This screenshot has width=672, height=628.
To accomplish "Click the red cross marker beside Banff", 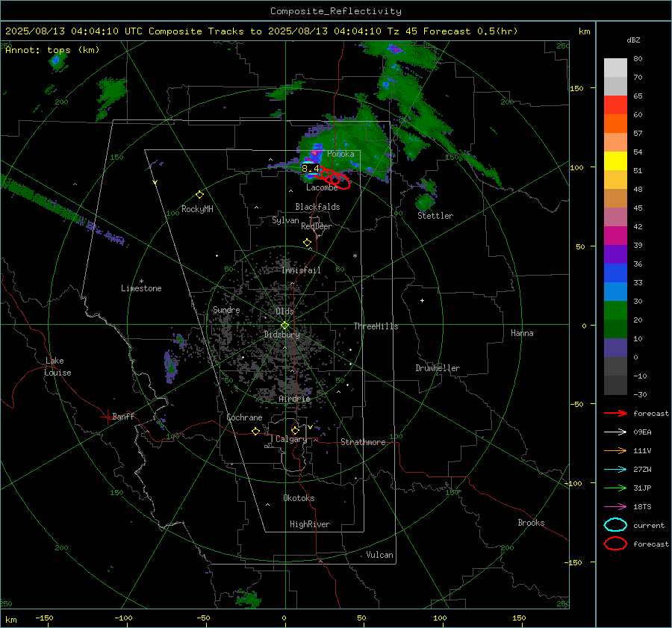I will pos(106,417).
